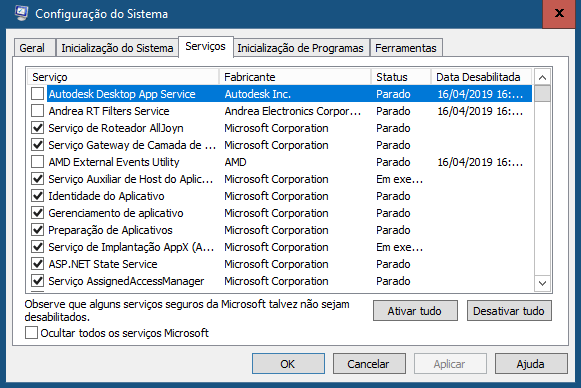
Task: Click the Data Desabilitada column header
Action: (x=482, y=77)
